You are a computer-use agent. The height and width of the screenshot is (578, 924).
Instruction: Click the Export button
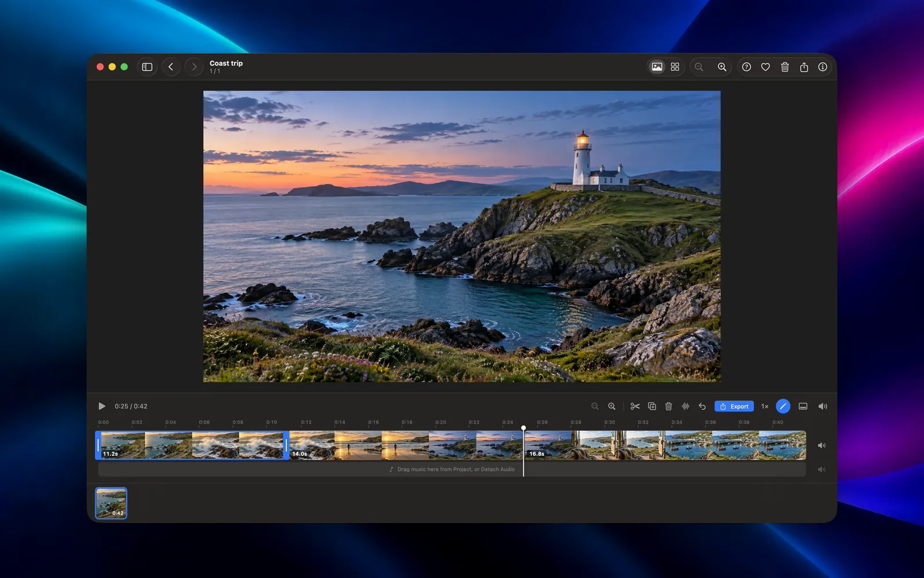[x=734, y=406]
